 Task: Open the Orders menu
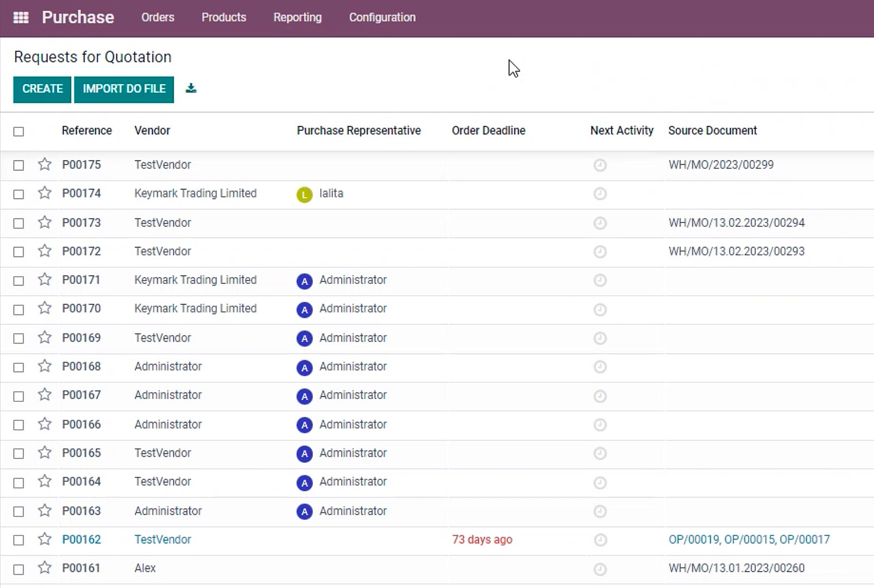[158, 17]
